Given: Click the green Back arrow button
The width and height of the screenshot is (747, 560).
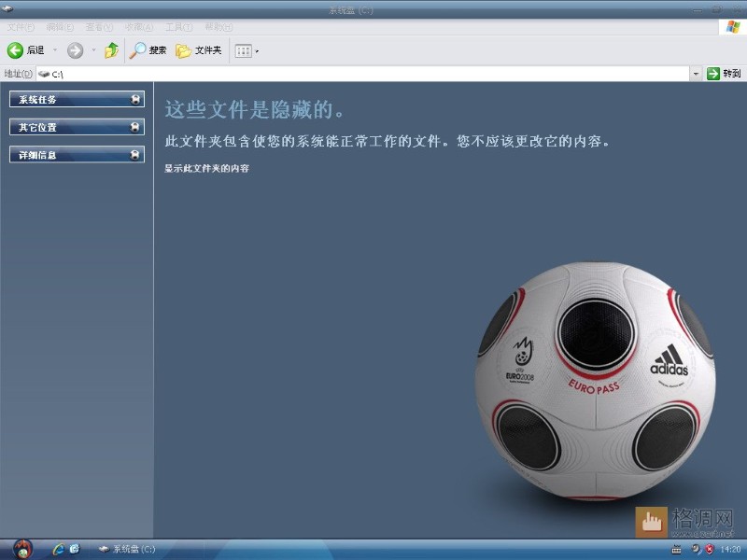Looking at the screenshot, I should 15,50.
